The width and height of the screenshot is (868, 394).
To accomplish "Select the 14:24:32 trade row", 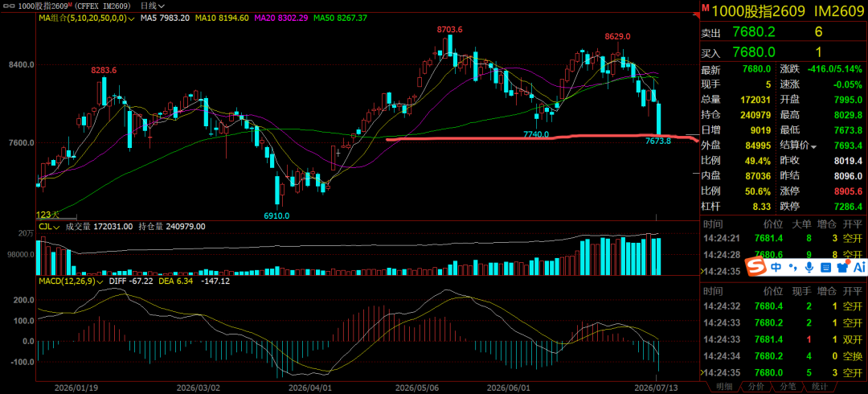I will tap(784, 306).
